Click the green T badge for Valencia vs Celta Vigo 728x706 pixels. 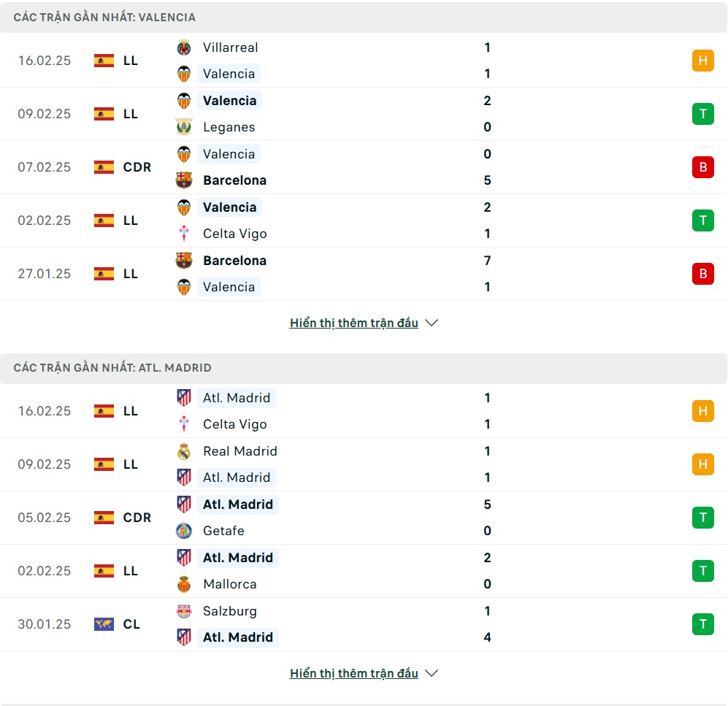703,220
